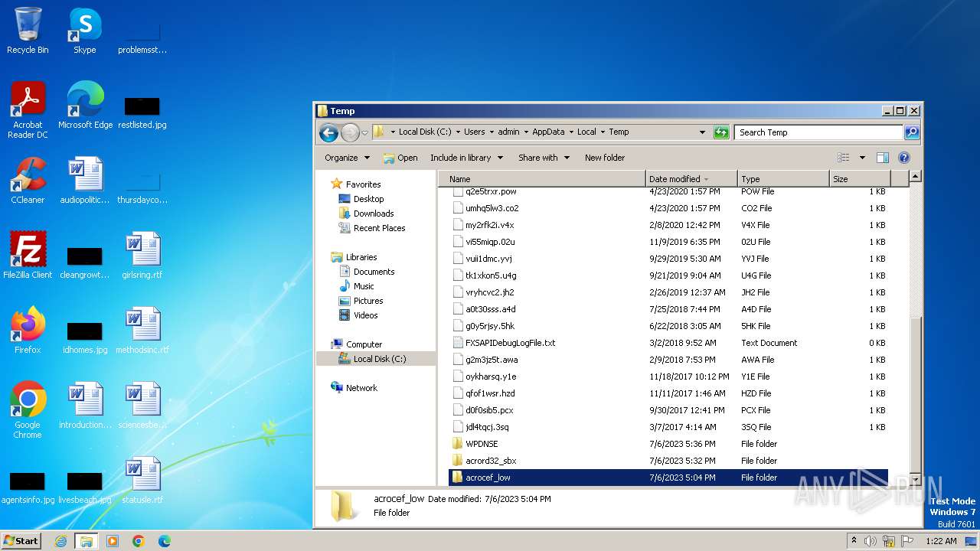Viewport: 980px width, 551px height.
Task: Click the Forward navigation arrow in Explorer
Action: tap(351, 132)
